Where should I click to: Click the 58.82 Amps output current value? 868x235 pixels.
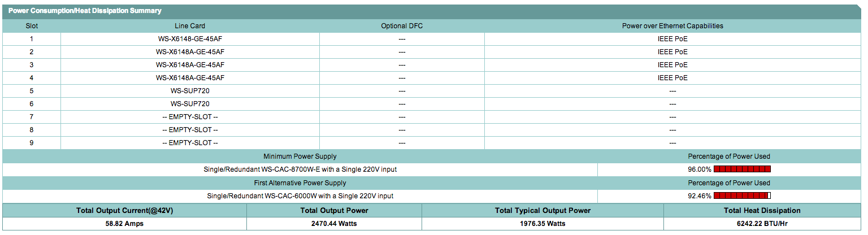[124, 224]
